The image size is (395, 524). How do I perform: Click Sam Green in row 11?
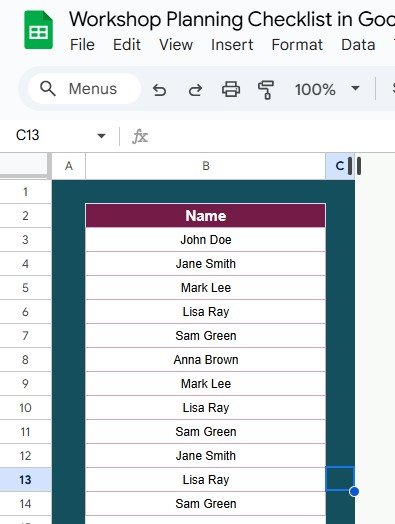click(206, 432)
